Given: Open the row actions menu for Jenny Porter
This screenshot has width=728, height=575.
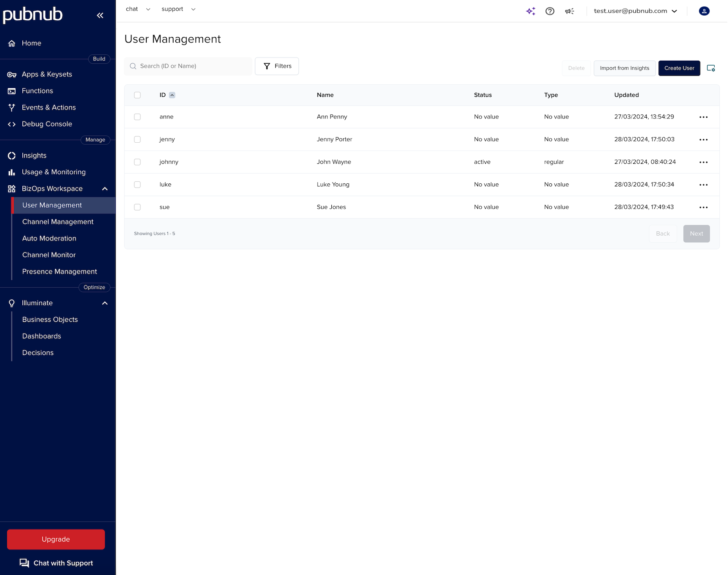Looking at the screenshot, I should point(703,140).
